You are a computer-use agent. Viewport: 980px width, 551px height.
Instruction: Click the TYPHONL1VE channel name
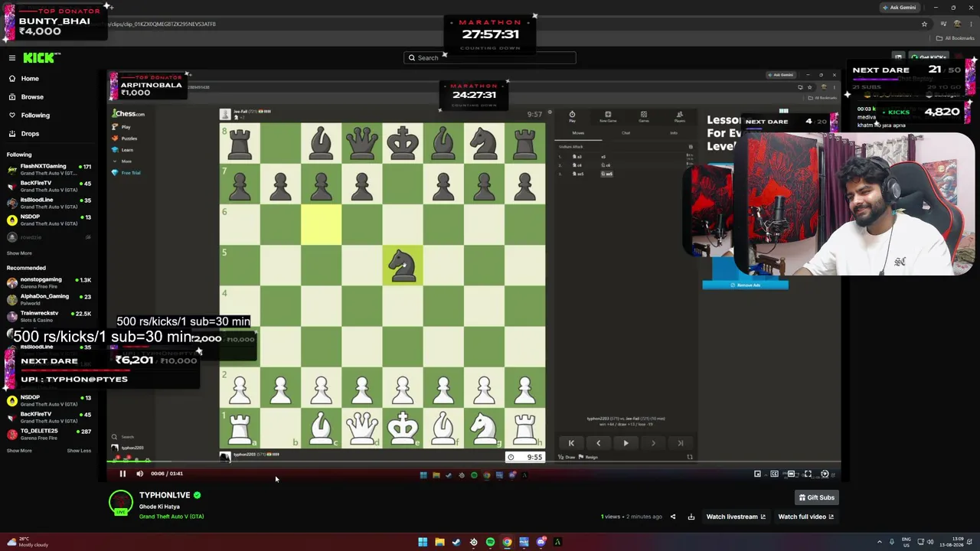164,495
